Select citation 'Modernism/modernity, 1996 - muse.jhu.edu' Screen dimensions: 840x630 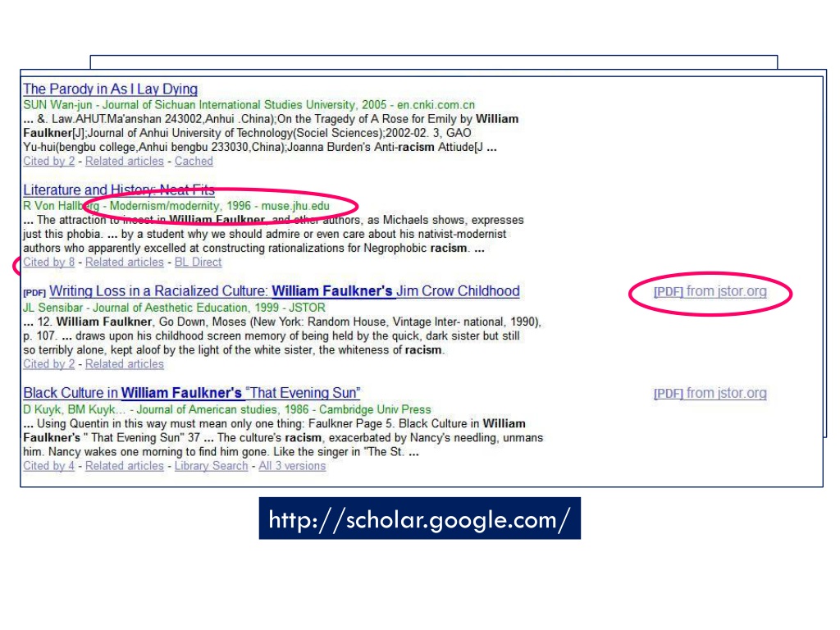(220, 206)
